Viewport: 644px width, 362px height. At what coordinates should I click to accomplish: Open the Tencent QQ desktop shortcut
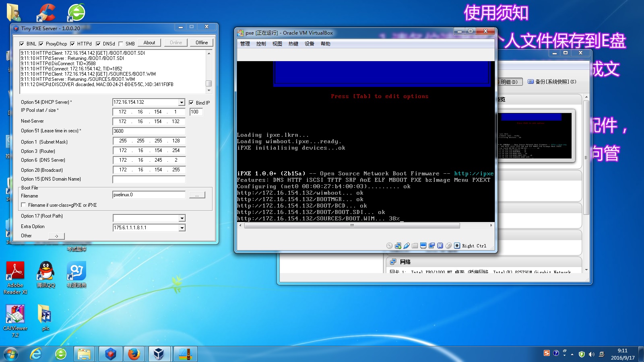(46, 274)
